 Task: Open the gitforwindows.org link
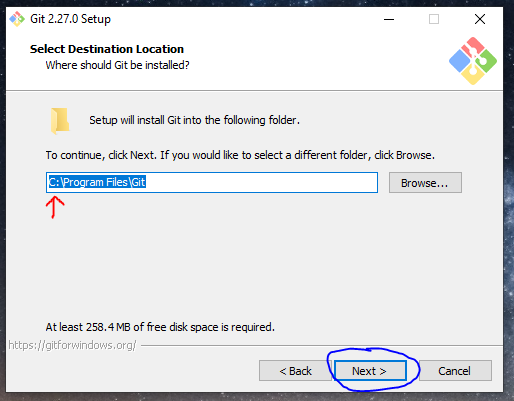tap(72, 345)
